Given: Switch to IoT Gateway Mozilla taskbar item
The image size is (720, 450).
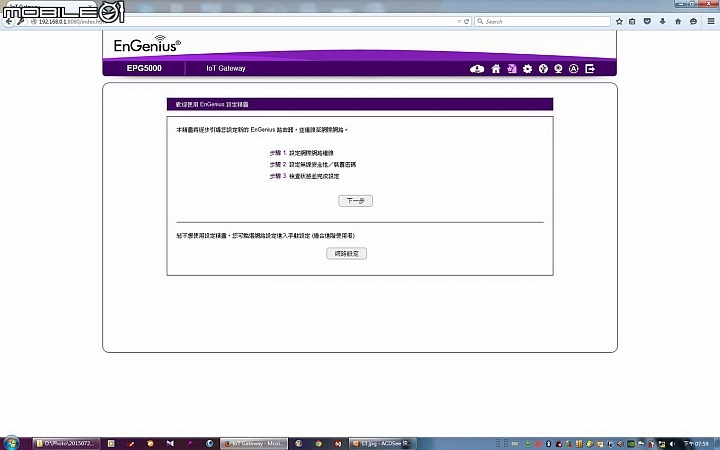Looking at the screenshot, I should [254, 444].
